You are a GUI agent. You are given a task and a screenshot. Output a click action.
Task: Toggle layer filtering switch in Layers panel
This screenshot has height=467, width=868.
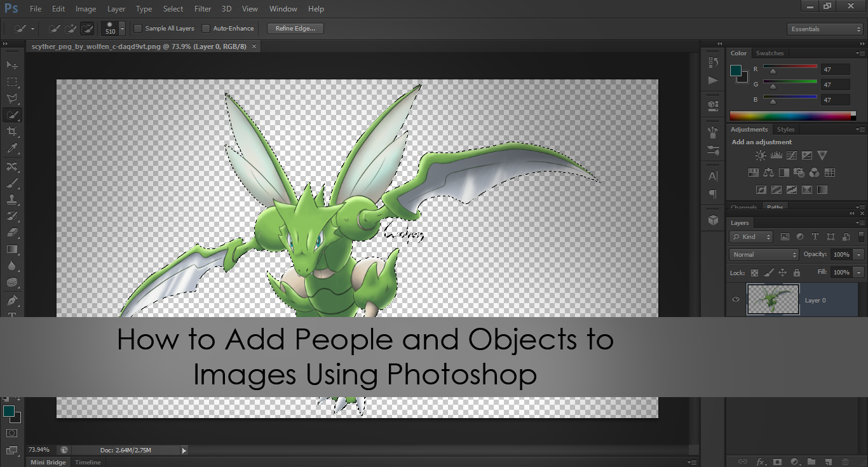[860, 237]
